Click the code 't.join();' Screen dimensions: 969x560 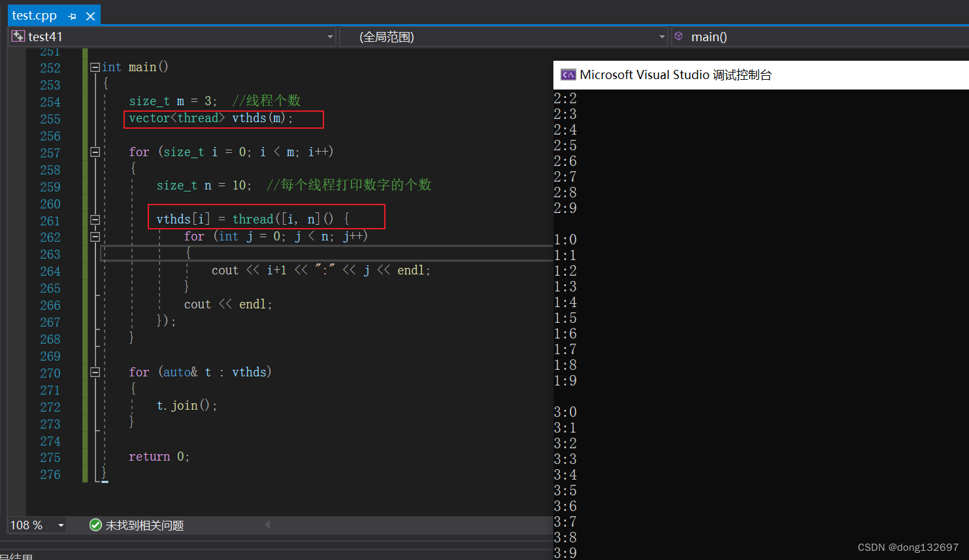pyautogui.click(x=187, y=406)
